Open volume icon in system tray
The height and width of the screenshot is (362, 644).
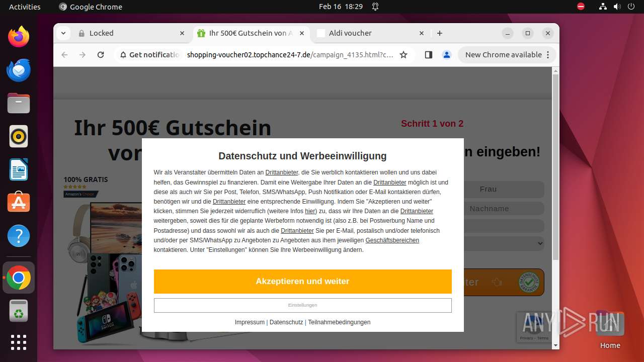tap(617, 7)
